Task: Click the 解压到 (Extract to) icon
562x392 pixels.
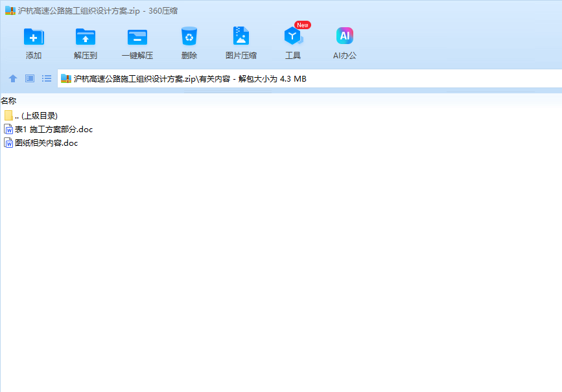Action: point(86,37)
